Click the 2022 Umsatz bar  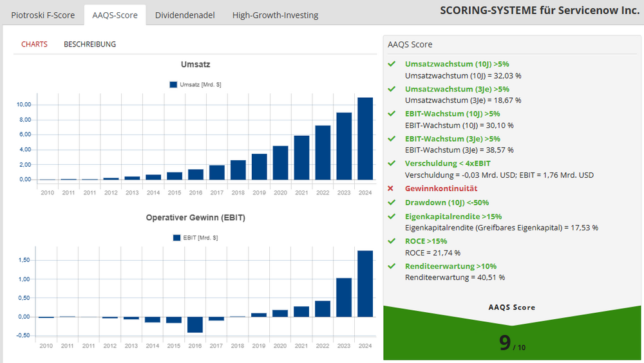point(323,153)
